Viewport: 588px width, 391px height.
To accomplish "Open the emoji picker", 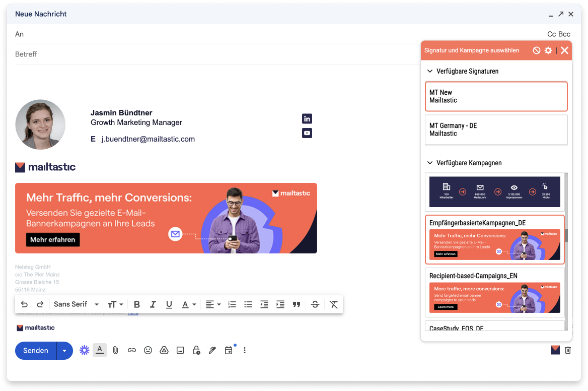I will [148, 350].
